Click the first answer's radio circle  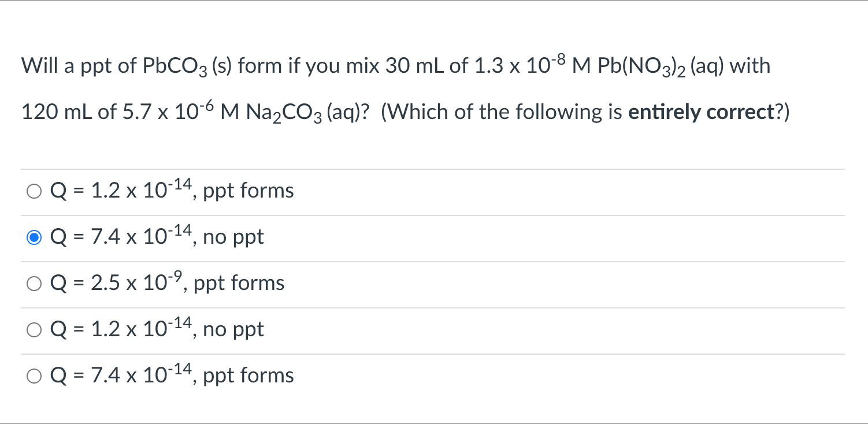point(34,191)
